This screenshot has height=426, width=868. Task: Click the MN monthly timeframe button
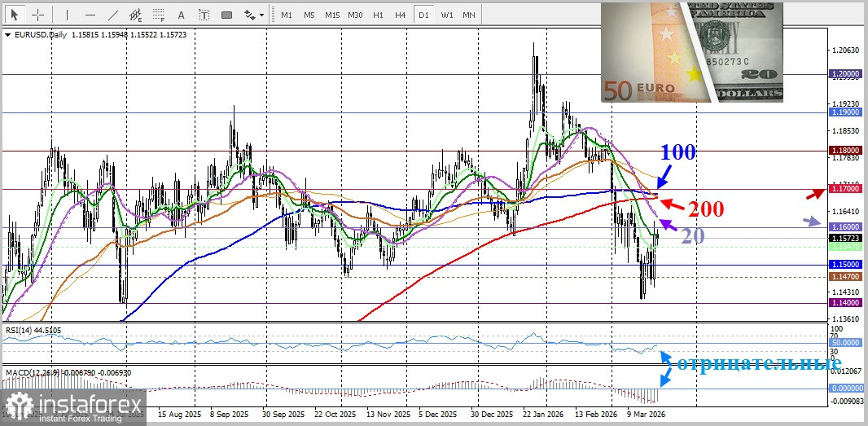pyautogui.click(x=469, y=15)
